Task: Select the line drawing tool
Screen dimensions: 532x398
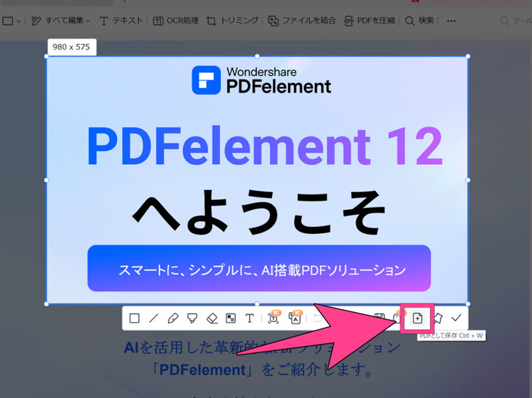Action: (154, 318)
